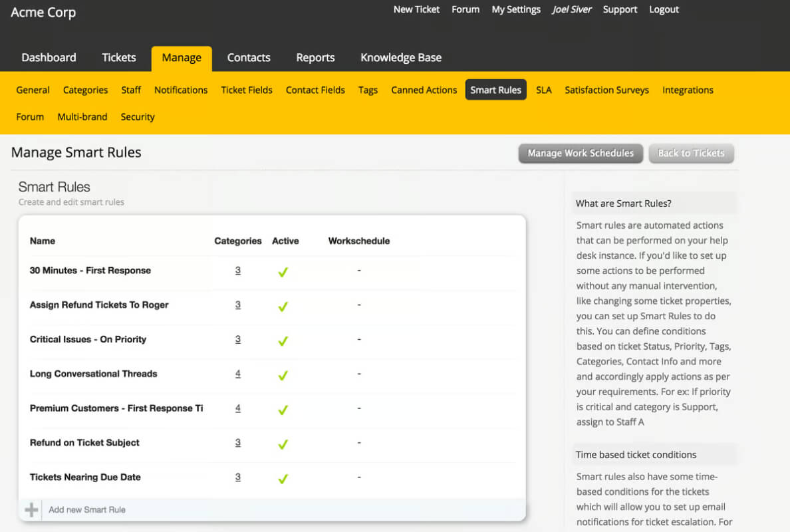Viewport: 790px width, 532px height.
Task: Click the green checkmark for 30 Minutes - First Response
Action: 283,272
